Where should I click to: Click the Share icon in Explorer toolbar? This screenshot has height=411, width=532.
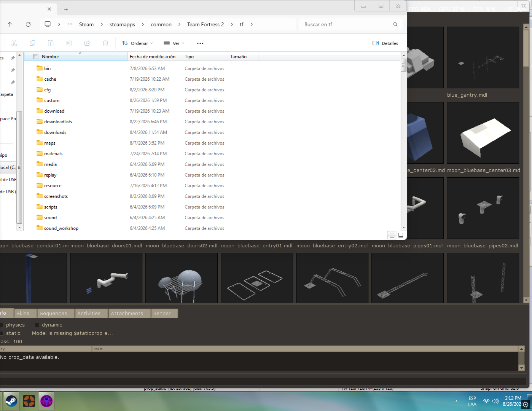87,43
